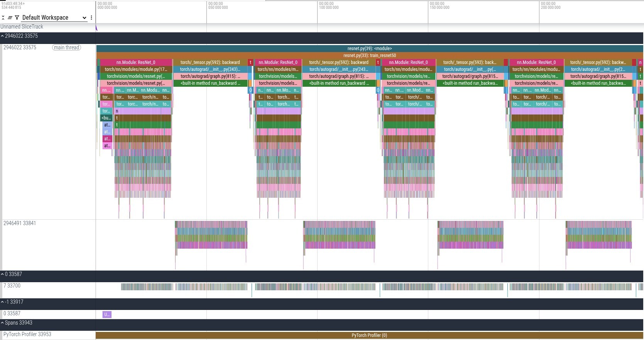Screen dimensions: 644x340
Task: Click the first nn.Module: ResNet_0 slice
Action: (135, 62)
